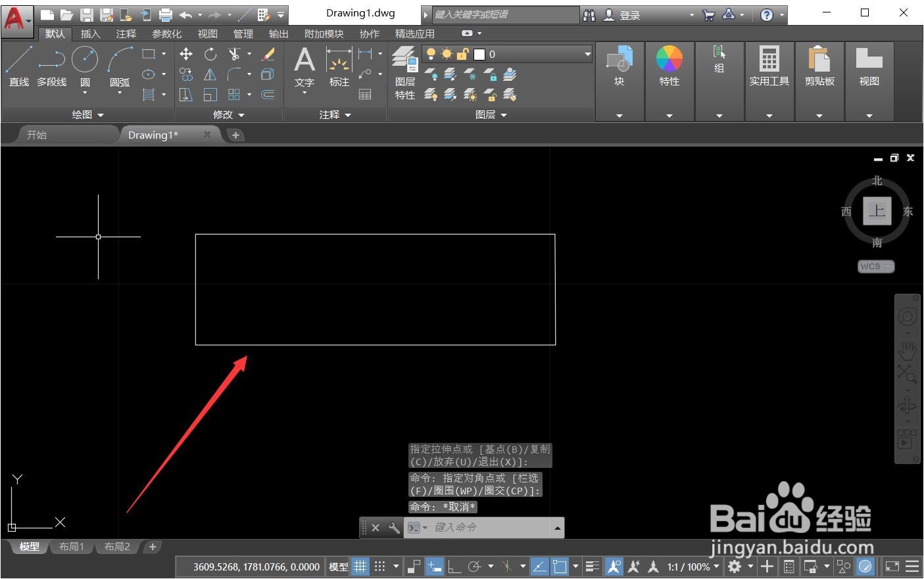Expand the Modify (修改) panel
Screen dimensions: 924x579
229,114
